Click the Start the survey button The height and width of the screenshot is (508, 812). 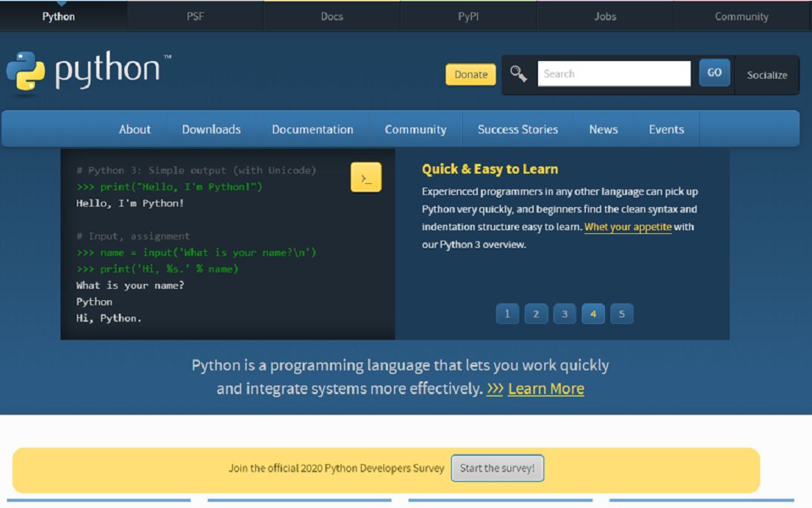click(497, 468)
